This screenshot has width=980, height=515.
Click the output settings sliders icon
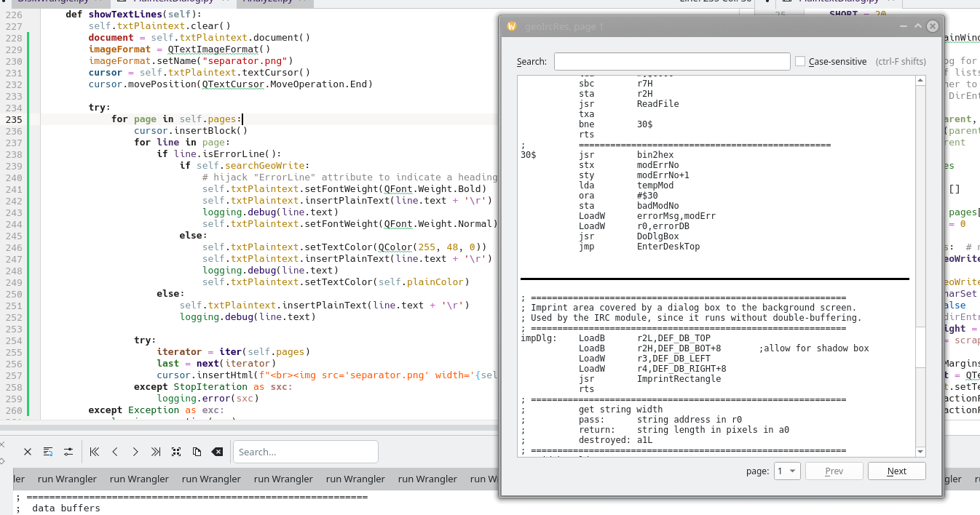(x=68, y=452)
